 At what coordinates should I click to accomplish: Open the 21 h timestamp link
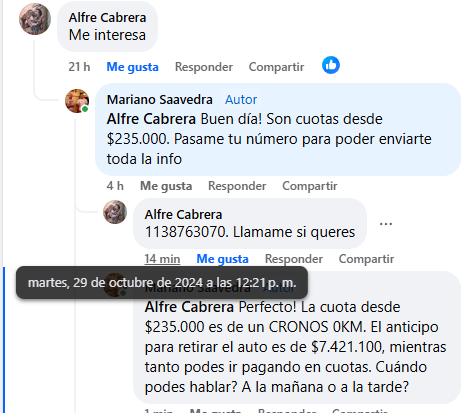click(x=79, y=67)
